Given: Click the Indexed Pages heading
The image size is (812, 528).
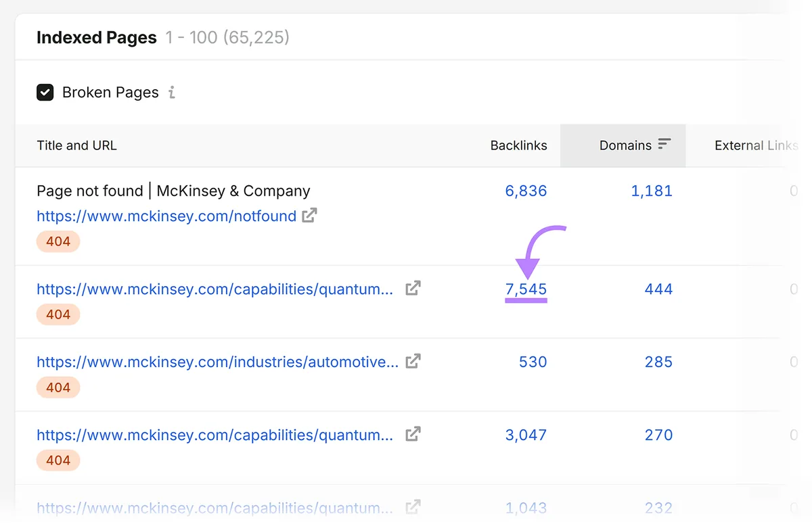Looking at the screenshot, I should (x=96, y=37).
